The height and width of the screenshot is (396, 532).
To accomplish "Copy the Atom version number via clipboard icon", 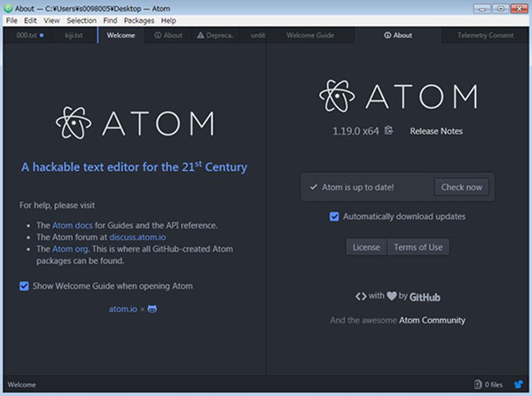I will click(389, 130).
